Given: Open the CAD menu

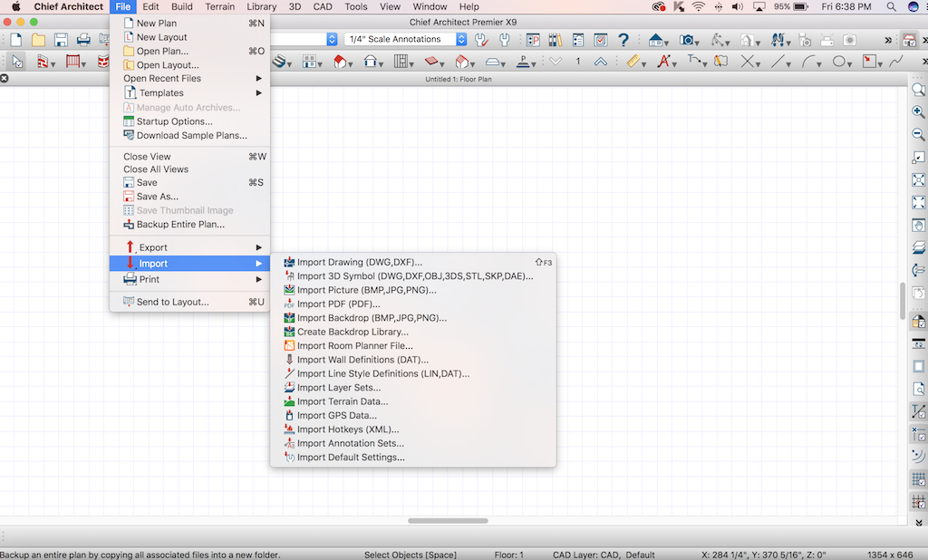Looking at the screenshot, I should coord(323,6).
